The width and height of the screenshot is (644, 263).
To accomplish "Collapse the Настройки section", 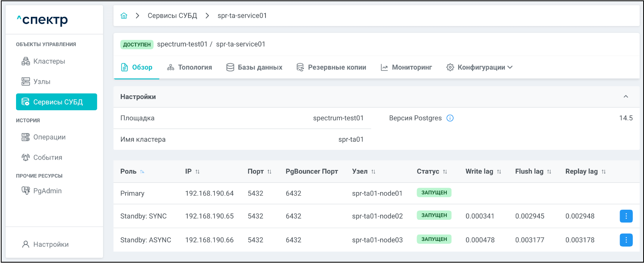I will pyautogui.click(x=626, y=97).
